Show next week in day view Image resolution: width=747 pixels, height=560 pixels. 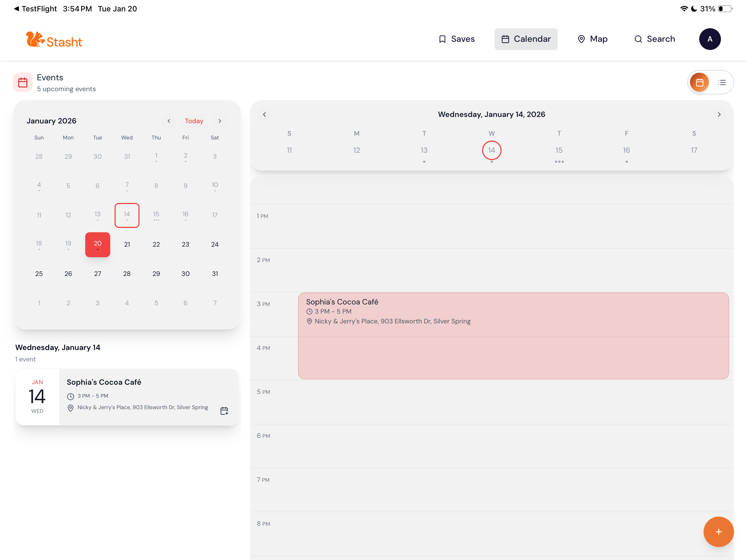(x=719, y=114)
